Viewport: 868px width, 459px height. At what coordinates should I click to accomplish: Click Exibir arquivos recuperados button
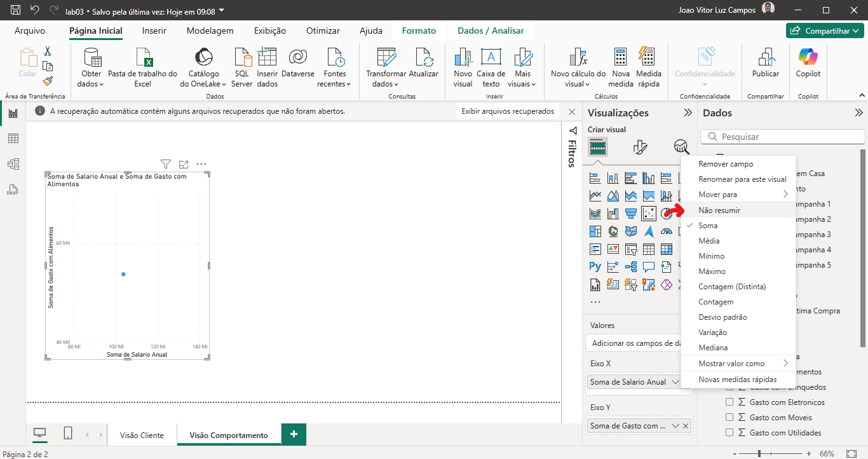508,111
